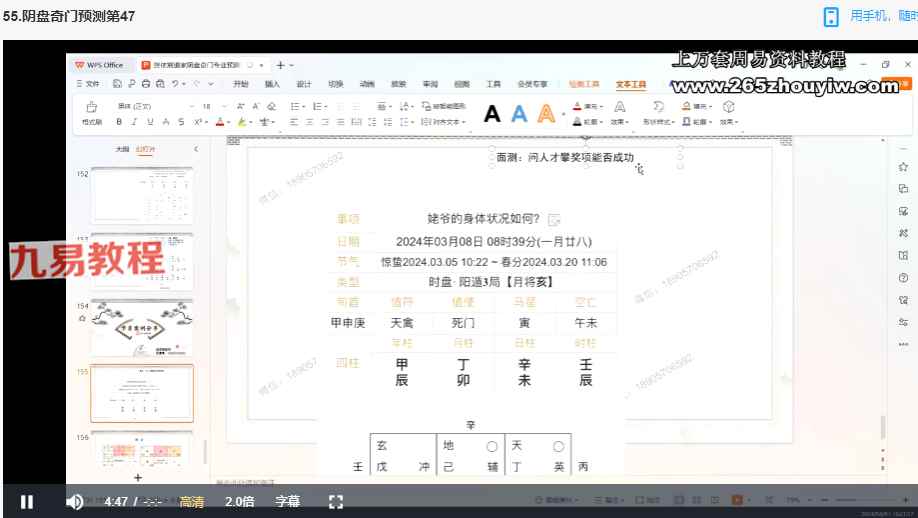Clear text formatting icon
The width and height of the screenshot is (918, 518).
coord(271,106)
